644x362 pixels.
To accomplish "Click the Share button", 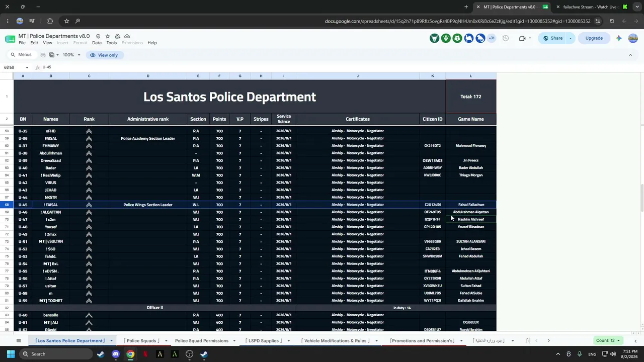I will coord(552,38).
